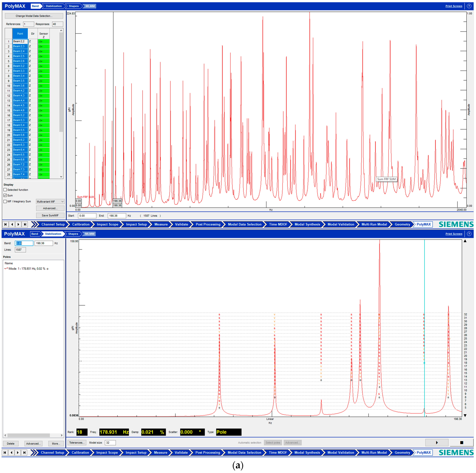Click the Print Screen link
This screenshot has width=476, height=473.
(454, 6)
